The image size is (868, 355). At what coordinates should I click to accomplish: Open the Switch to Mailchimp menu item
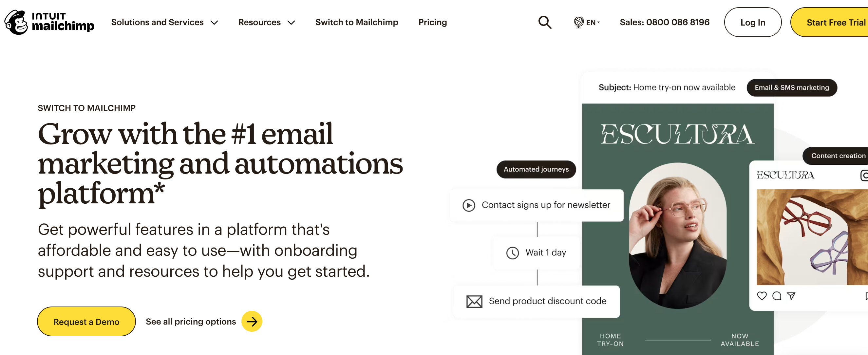click(356, 22)
